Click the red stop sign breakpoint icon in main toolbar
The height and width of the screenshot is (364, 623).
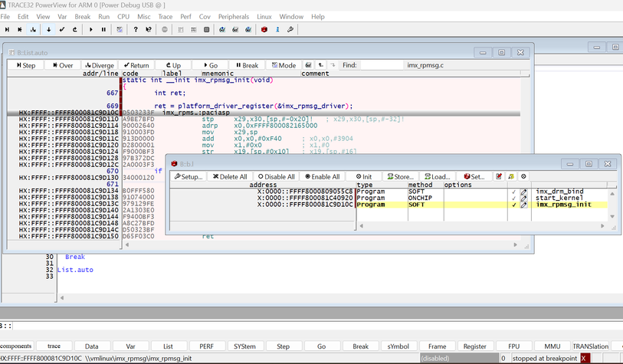264,30
